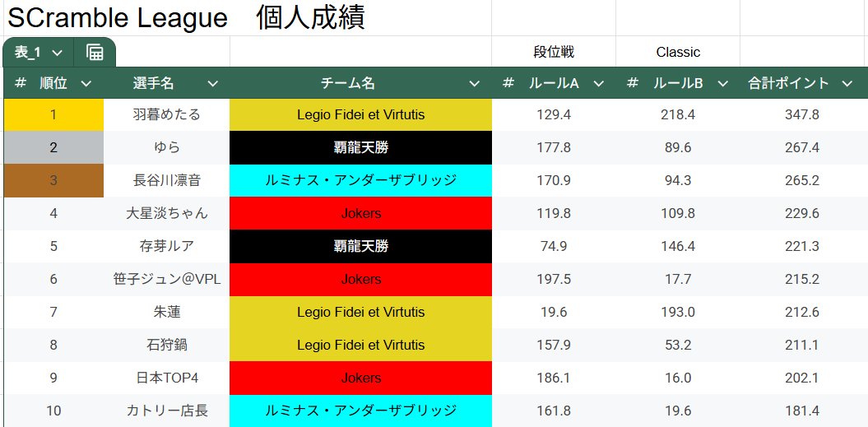Select player name 羽暮めたる
Viewport: 868px width, 427px height.
point(167,114)
